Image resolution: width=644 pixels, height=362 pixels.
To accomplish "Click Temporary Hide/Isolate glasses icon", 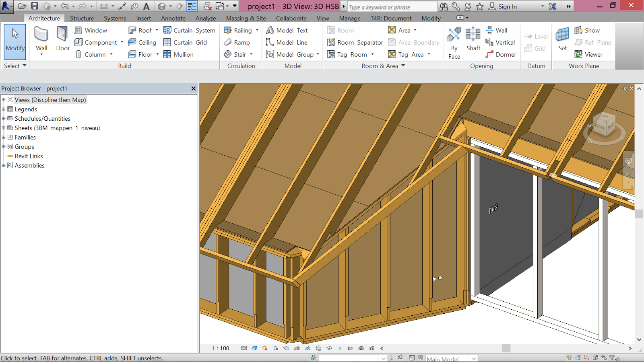I will click(x=329, y=348).
